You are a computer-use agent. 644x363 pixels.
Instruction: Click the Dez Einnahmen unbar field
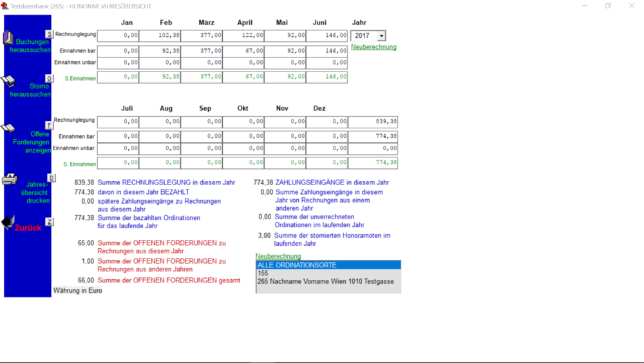pyautogui.click(x=327, y=148)
